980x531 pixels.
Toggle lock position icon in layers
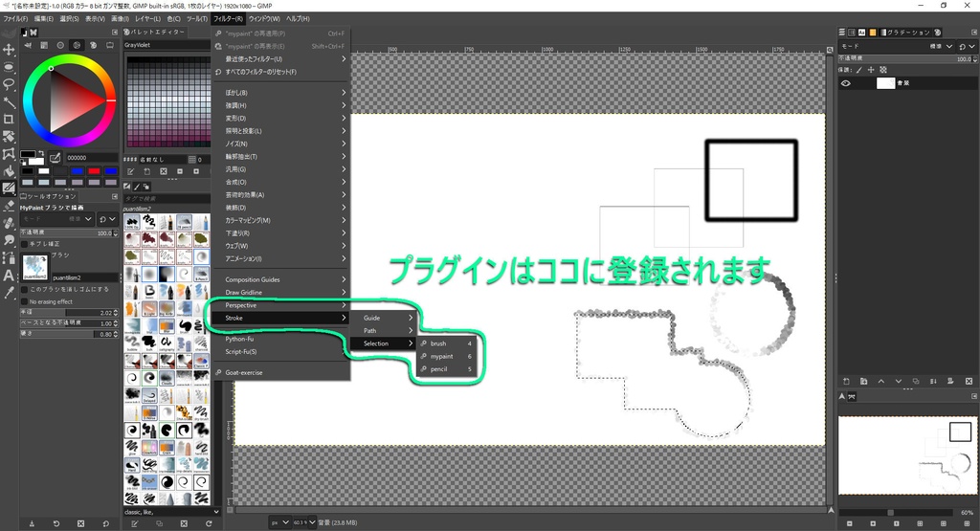(x=871, y=70)
